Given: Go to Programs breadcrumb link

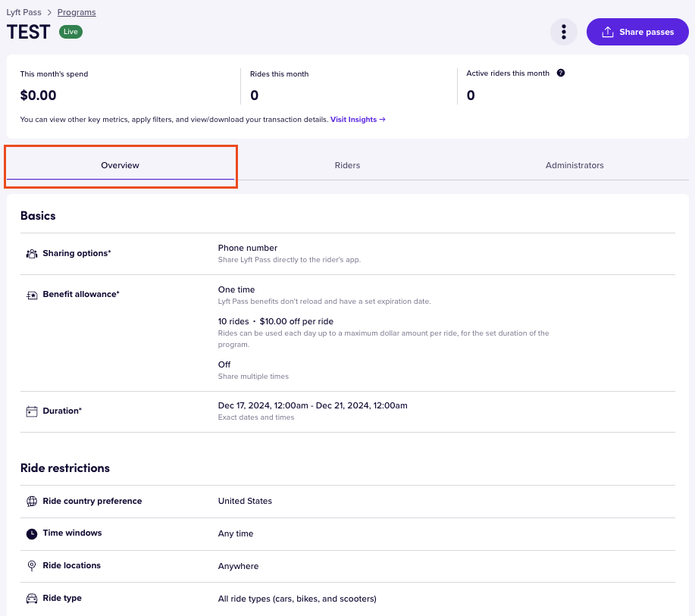Looking at the screenshot, I should click(77, 12).
